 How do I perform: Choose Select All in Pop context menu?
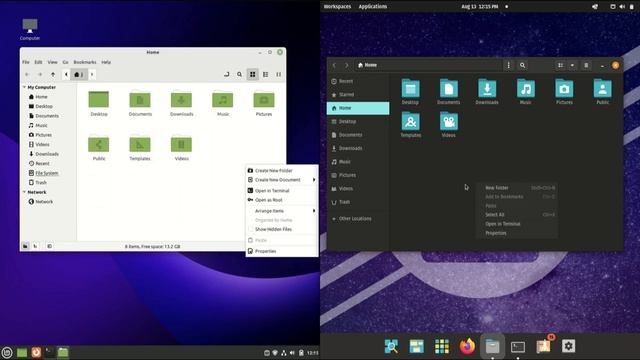tap(517, 215)
